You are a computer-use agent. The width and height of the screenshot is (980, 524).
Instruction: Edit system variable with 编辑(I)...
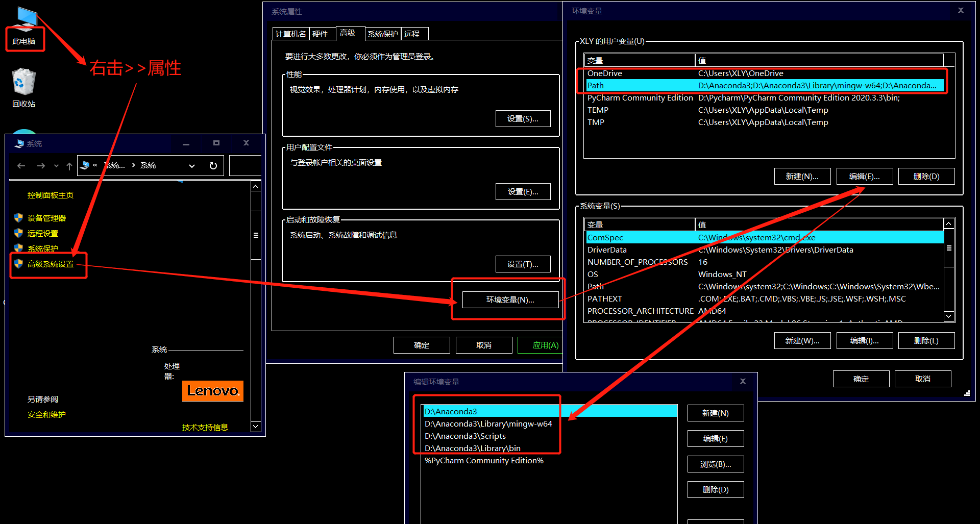(x=865, y=341)
